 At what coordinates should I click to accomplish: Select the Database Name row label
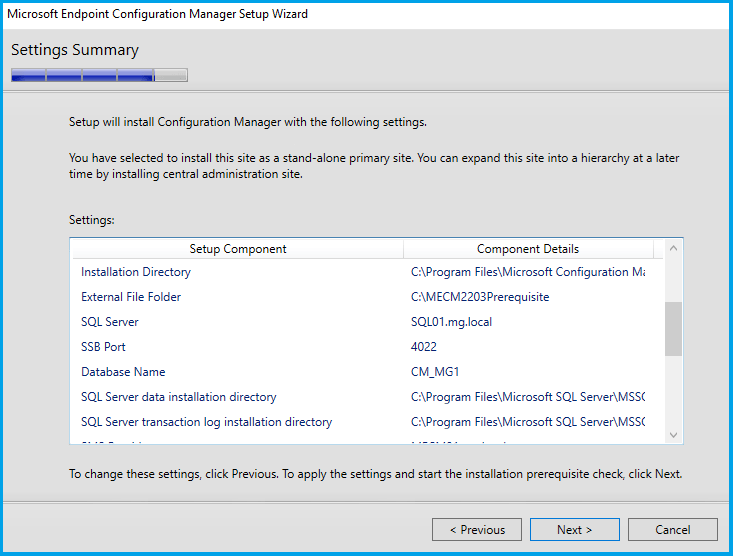tap(121, 372)
